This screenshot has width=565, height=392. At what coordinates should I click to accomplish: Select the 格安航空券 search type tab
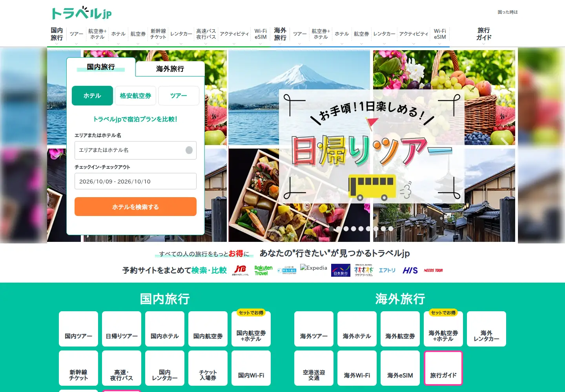click(135, 96)
